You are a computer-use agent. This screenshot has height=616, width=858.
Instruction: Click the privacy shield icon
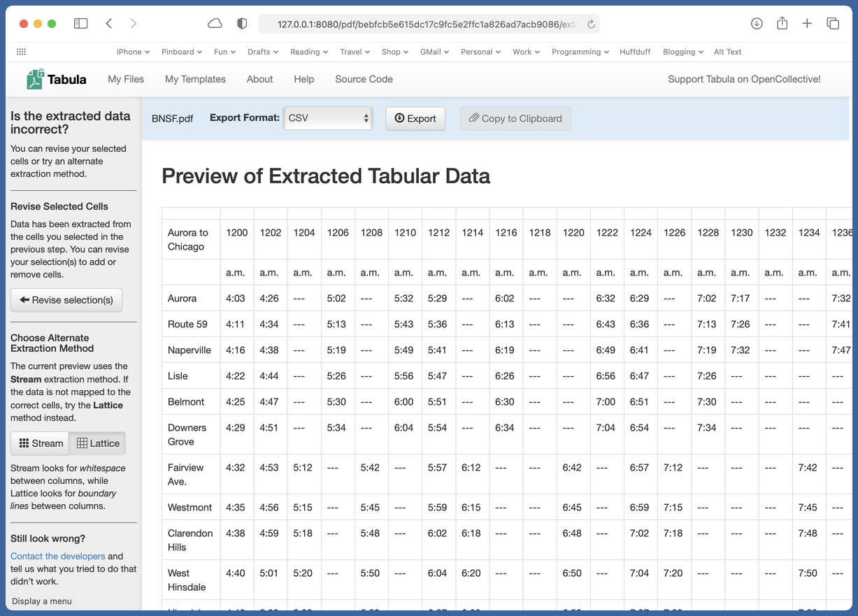pyautogui.click(x=242, y=24)
